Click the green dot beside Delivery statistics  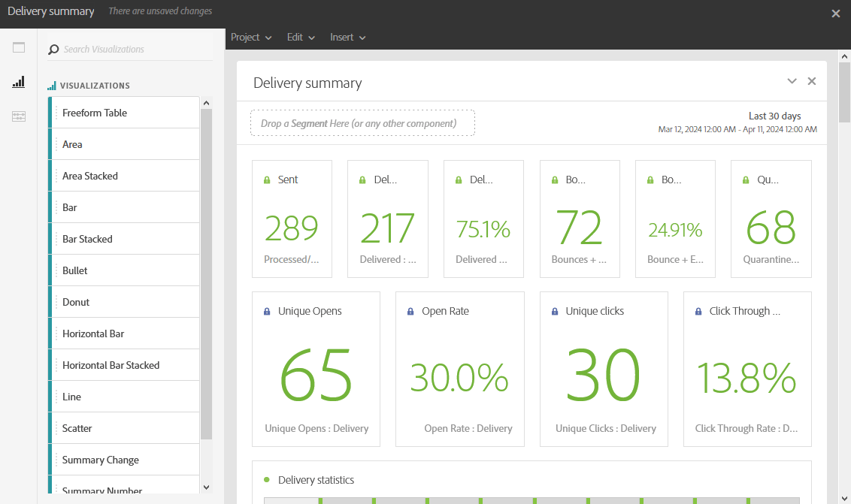[x=266, y=479]
